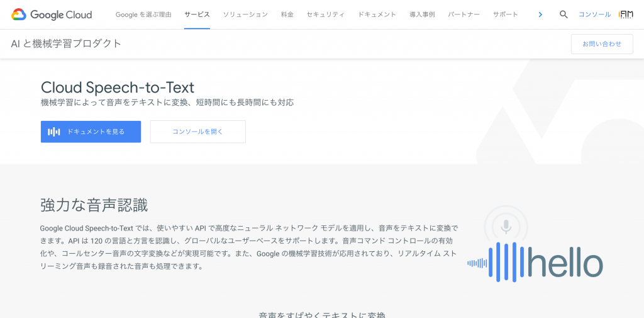Go to the 料金 page
The image size is (644, 318).
point(287,15)
